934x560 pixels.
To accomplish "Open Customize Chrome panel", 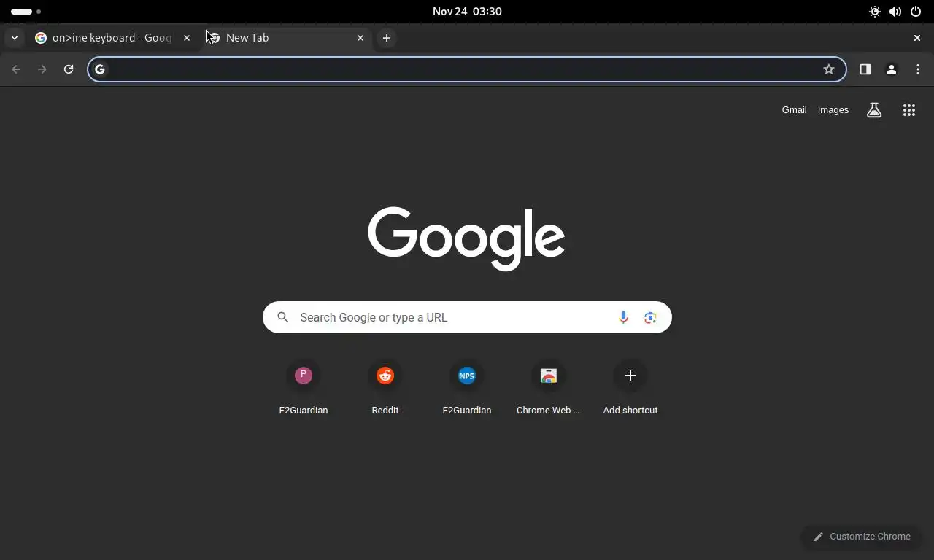I will coord(862,537).
